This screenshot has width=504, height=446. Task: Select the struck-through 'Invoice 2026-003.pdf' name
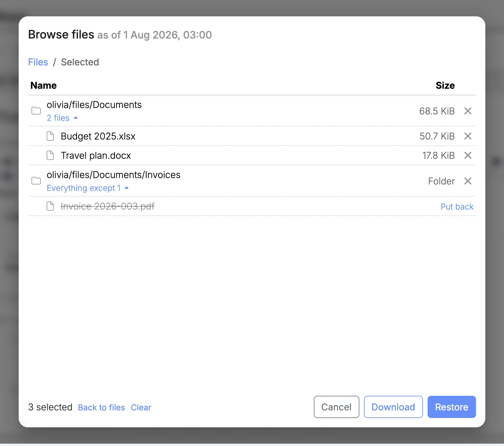point(108,206)
